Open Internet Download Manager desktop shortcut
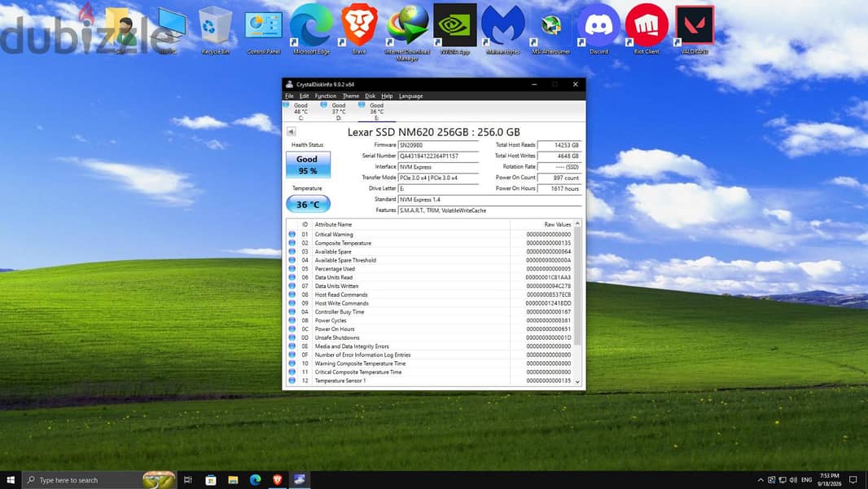868x489 pixels. coord(407,31)
